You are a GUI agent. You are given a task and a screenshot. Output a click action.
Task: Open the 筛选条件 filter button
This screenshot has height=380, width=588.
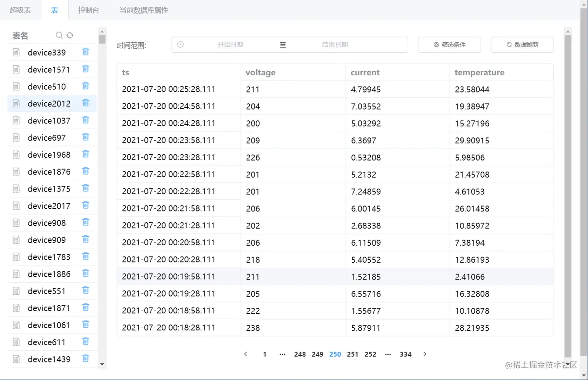(450, 45)
